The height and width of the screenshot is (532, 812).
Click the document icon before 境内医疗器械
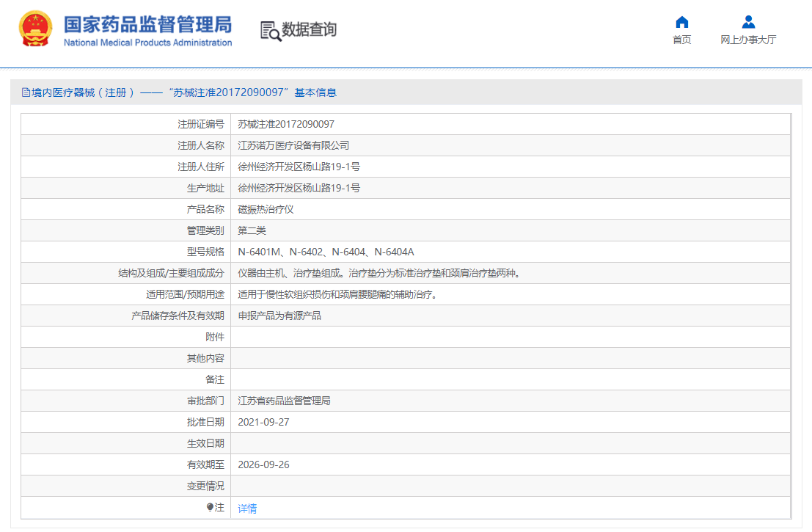[x=26, y=92]
